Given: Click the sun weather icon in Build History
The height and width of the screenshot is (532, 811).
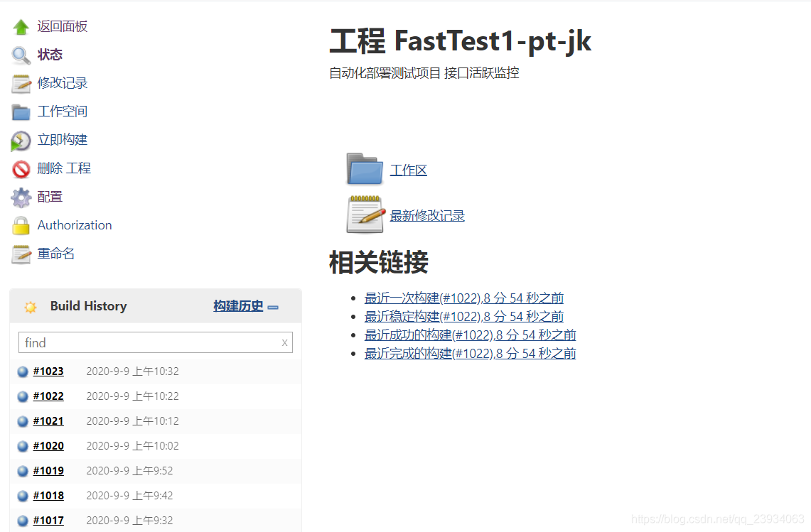Looking at the screenshot, I should (x=31, y=307).
